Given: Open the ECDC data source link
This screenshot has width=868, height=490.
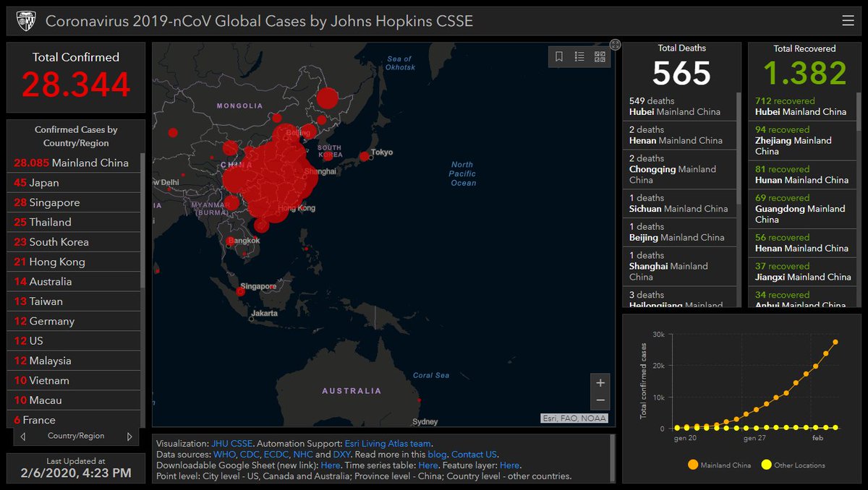Looking at the screenshot, I should point(276,455).
